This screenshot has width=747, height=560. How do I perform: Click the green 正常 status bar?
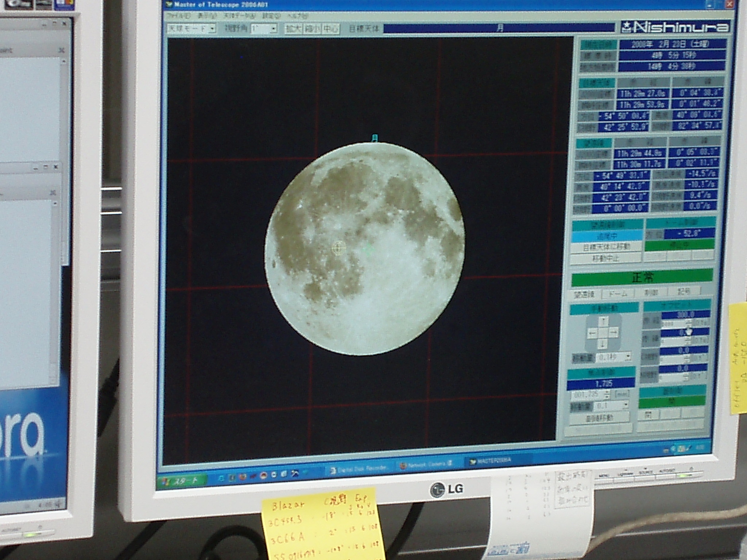tap(642, 278)
